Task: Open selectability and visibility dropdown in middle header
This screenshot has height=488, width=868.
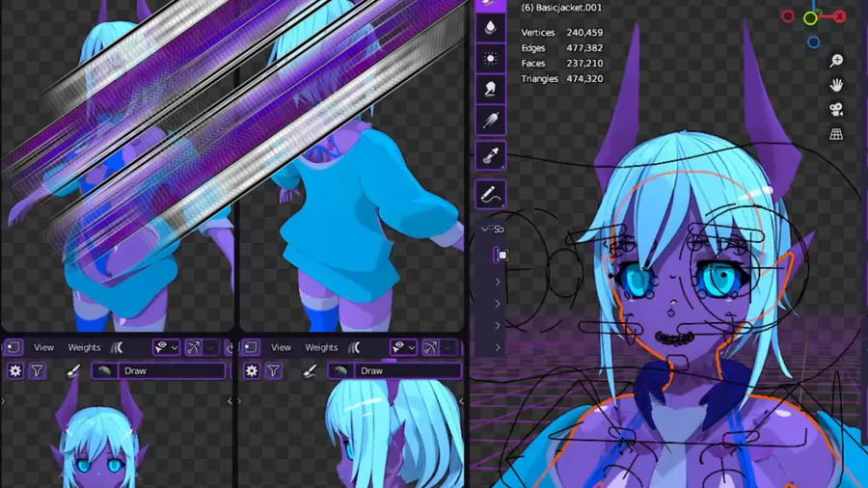Action: pyautogui.click(x=403, y=347)
